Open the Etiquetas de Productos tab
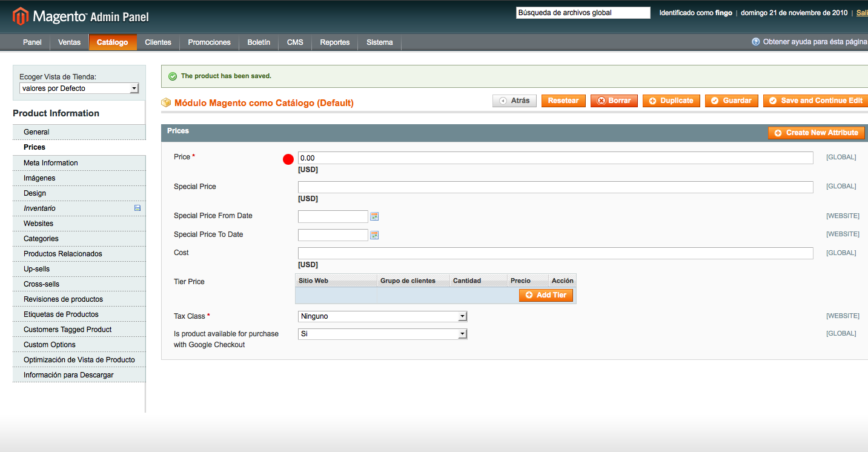868x452 pixels. (x=79, y=314)
